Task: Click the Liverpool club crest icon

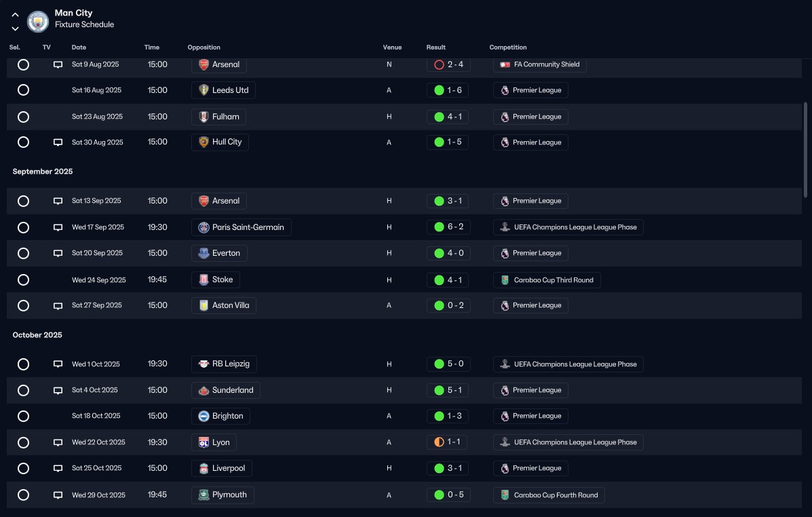Action: point(204,468)
